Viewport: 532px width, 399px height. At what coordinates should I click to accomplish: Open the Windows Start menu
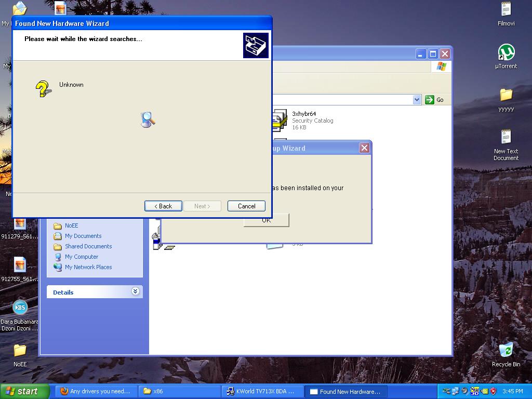tap(25, 391)
